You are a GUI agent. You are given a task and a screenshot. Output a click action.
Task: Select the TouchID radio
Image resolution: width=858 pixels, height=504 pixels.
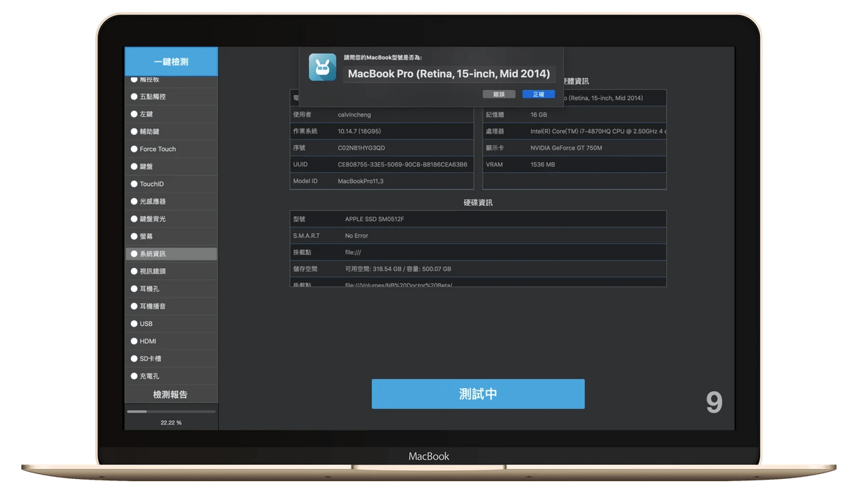click(x=134, y=184)
